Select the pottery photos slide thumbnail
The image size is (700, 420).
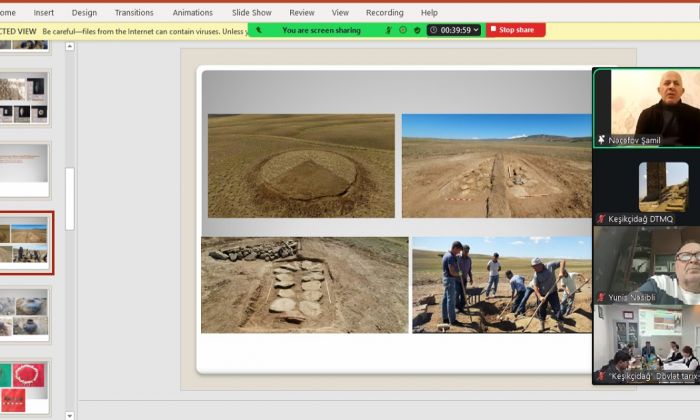click(x=25, y=313)
